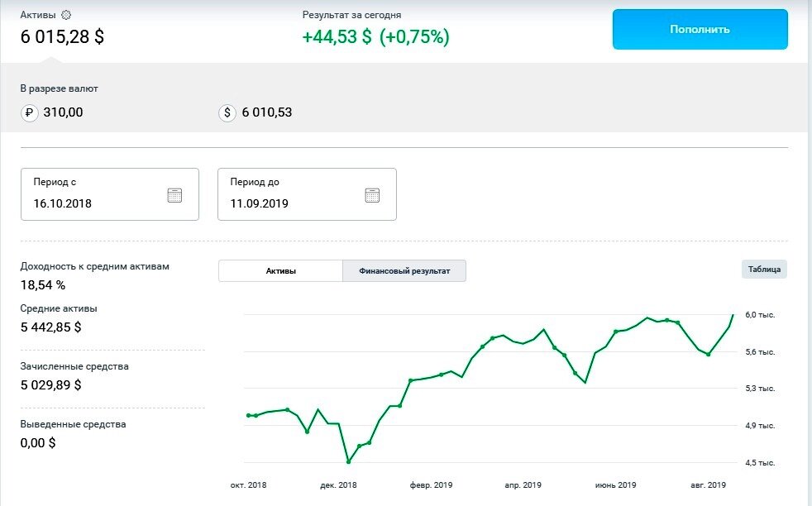Image resolution: width=812 pixels, height=506 pixels.
Task: Click the yield value 18,54 %
Action: click(x=43, y=285)
